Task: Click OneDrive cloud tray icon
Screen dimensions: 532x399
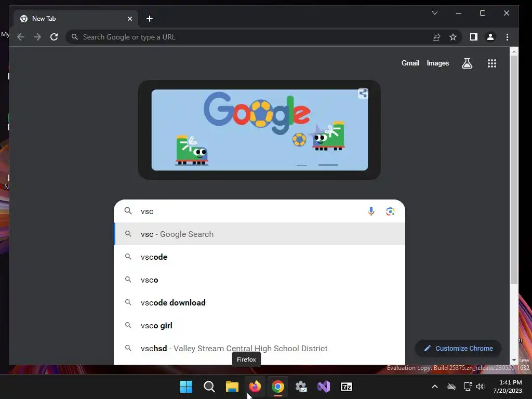Action: 451,387
